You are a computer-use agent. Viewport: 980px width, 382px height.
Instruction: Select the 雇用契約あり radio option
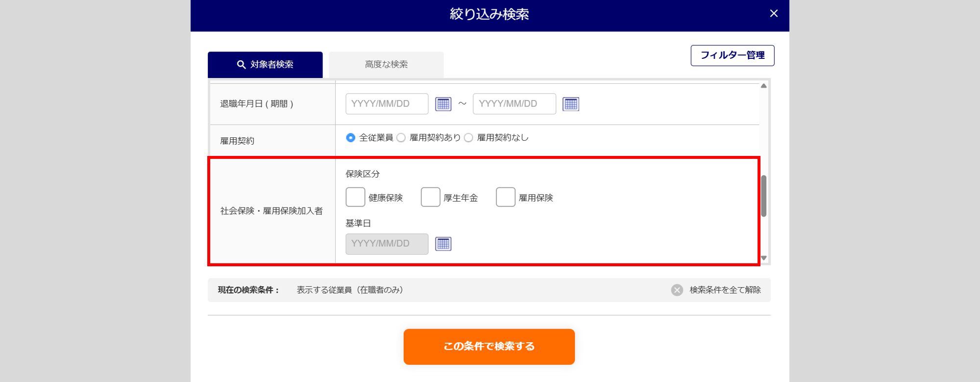401,138
